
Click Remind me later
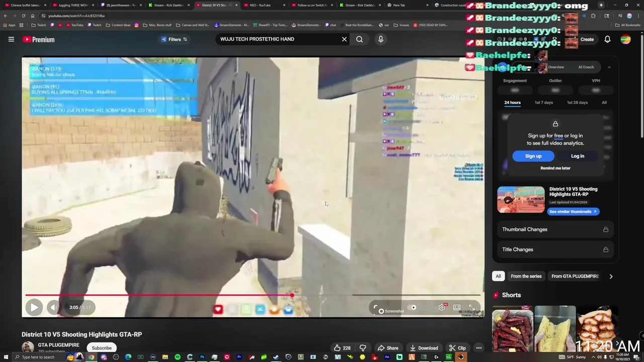[555, 168]
